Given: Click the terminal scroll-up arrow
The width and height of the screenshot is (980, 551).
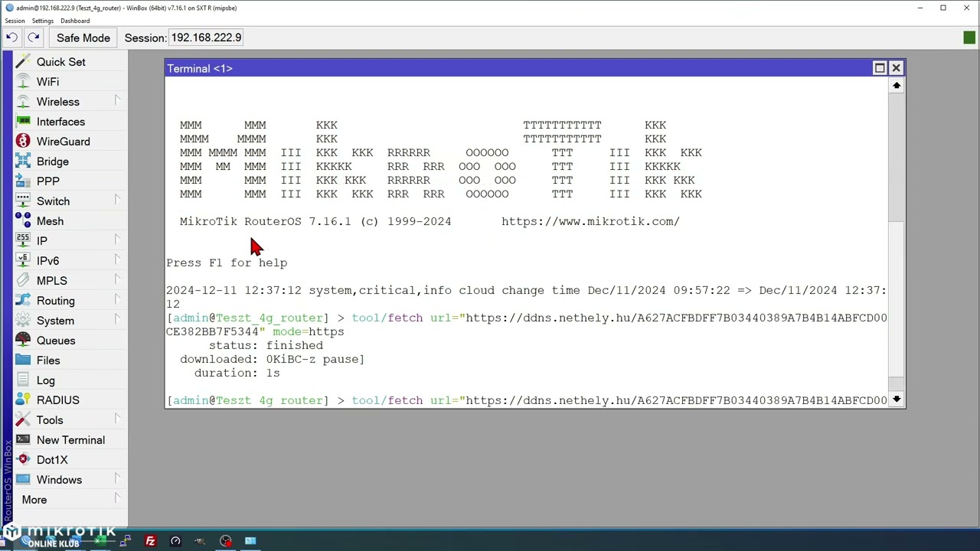Looking at the screenshot, I should [x=897, y=86].
